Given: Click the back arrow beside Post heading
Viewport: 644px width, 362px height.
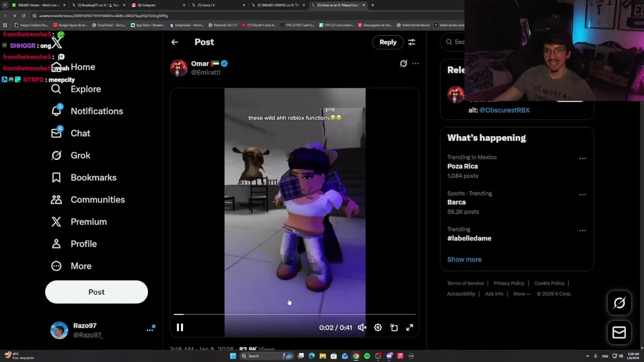Looking at the screenshot, I should [175, 42].
